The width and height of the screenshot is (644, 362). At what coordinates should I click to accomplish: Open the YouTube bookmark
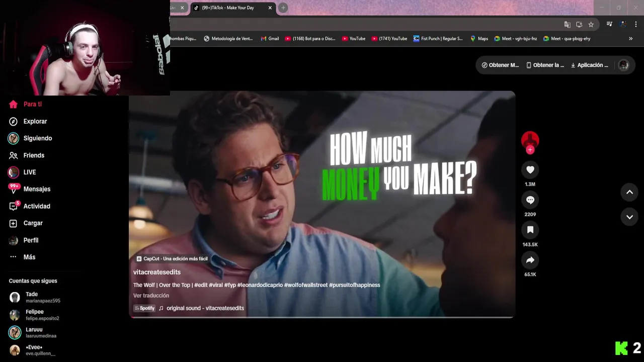coord(354,39)
